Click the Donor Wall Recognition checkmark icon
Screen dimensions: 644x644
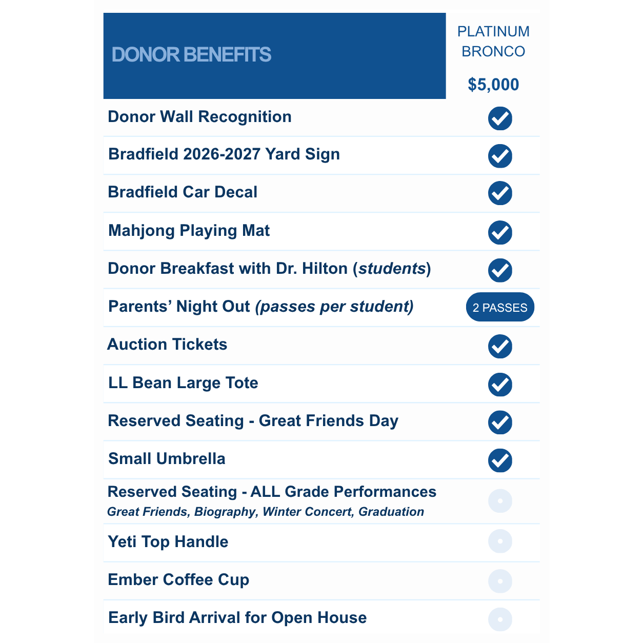(500, 118)
